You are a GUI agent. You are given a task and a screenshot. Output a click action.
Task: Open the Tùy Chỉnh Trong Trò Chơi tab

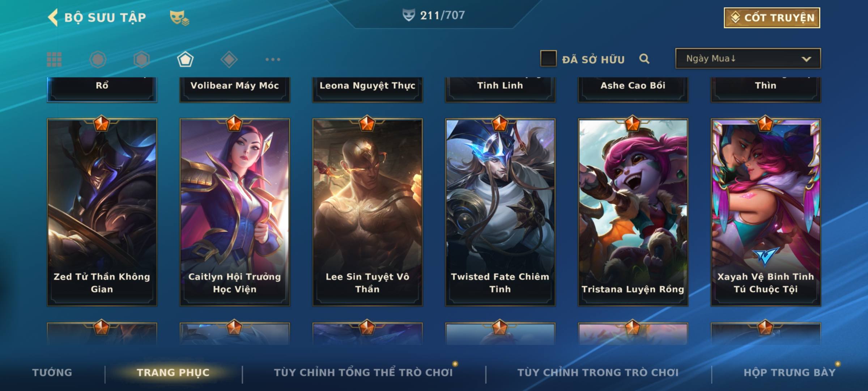pos(598,373)
